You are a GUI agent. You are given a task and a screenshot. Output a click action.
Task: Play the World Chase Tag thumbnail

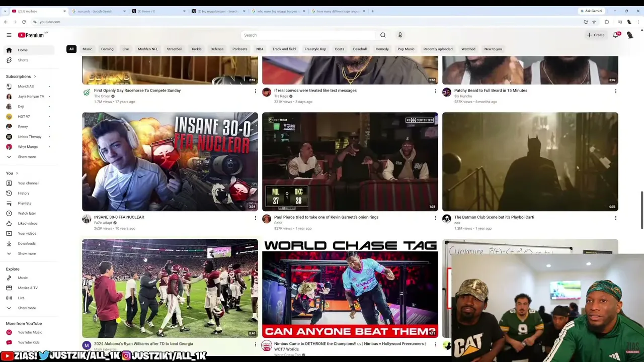tap(350, 288)
